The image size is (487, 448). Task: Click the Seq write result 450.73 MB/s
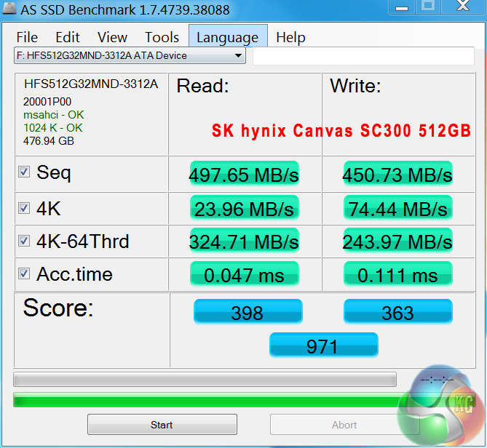397,174
